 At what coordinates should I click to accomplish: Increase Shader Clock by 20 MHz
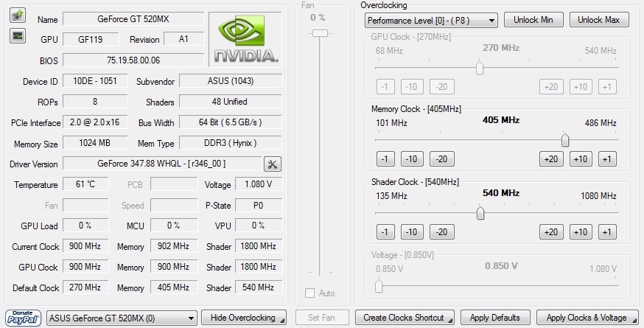[x=550, y=231]
